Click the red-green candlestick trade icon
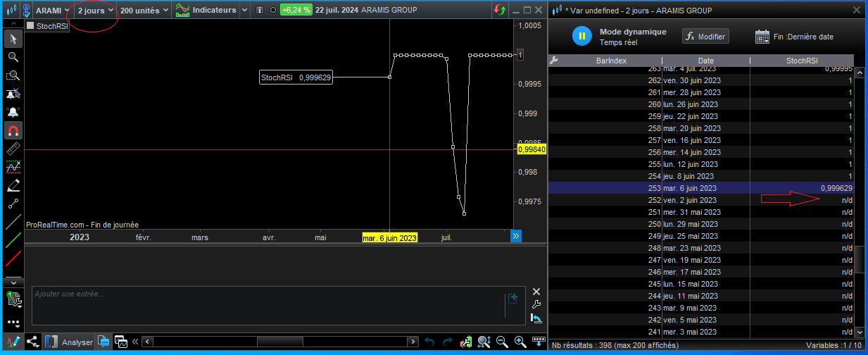Image resolution: width=868 pixels, height=355 pixels. [466, 342]
